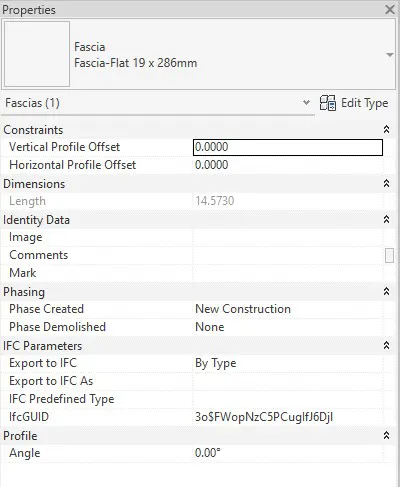Collapse the Phasing section
This screenshot has width=400, height=487.
coord(386,291)
